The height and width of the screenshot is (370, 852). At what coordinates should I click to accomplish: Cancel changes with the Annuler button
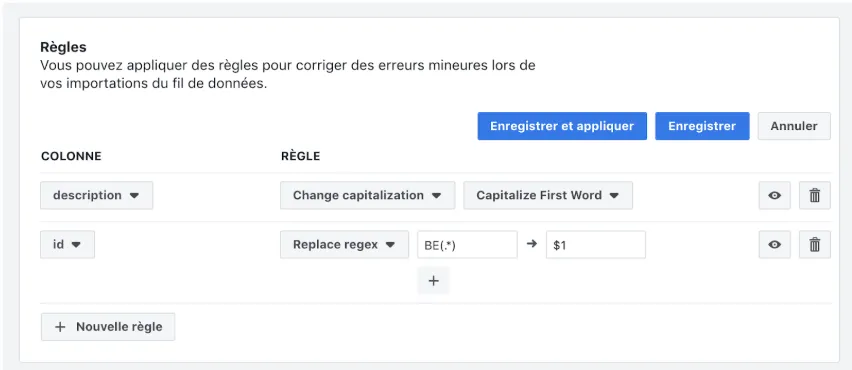(x=794, y=126)
